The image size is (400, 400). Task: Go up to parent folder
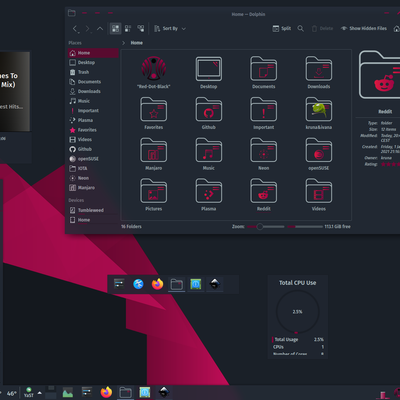(100, 29)
